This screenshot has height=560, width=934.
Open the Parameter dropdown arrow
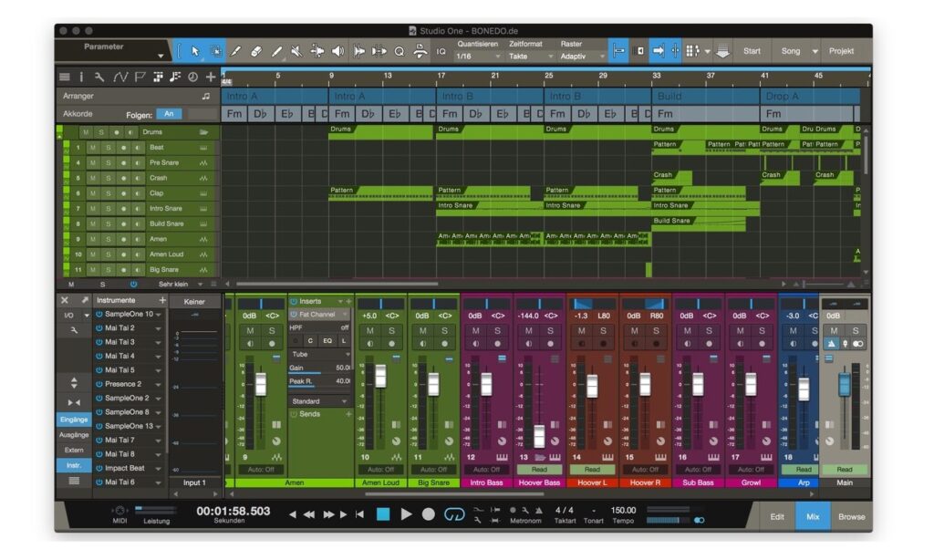(x=161, y=56)
